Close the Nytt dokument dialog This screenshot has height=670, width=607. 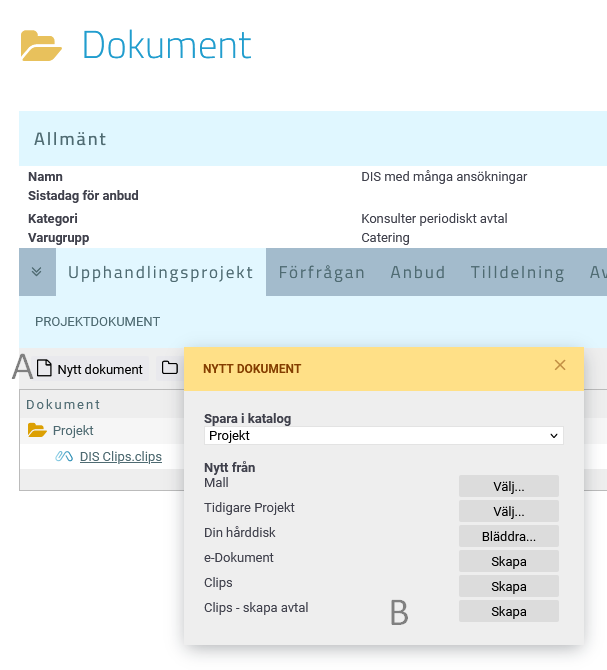pyautogui.click(x=560, y=365)
